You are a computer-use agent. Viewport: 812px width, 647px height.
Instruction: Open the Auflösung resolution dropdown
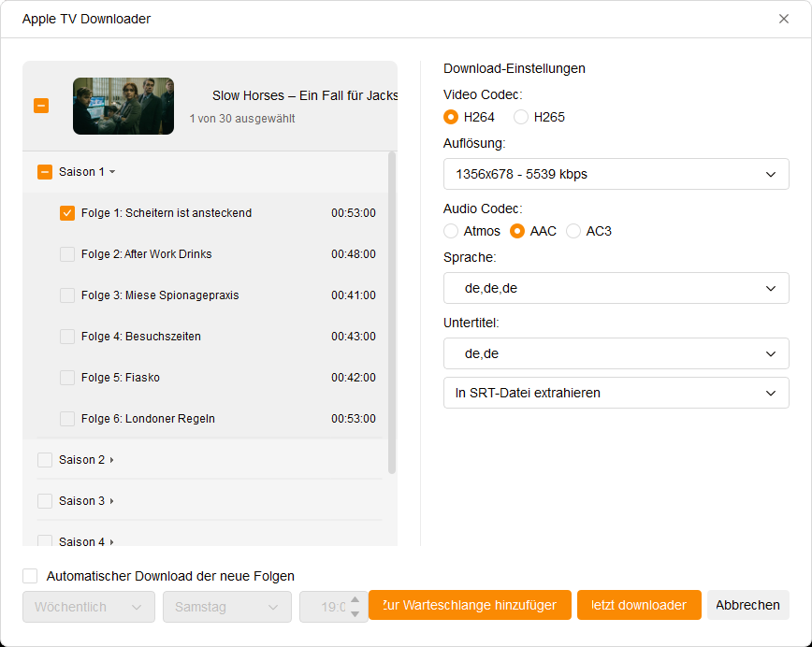tap(616, 174)
